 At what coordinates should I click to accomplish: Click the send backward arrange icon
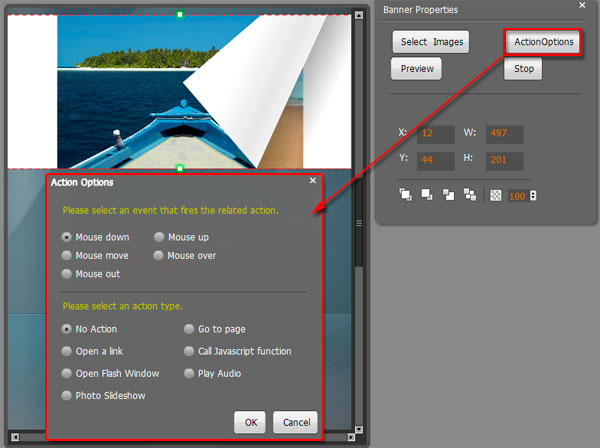[x=447, y=194]
